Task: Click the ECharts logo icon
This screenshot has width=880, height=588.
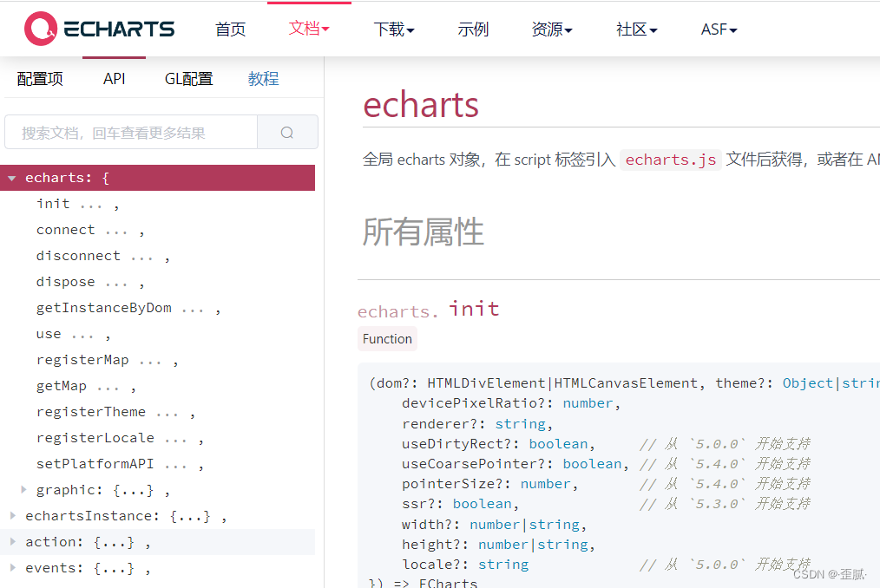Action: click(x=39, y=29)
